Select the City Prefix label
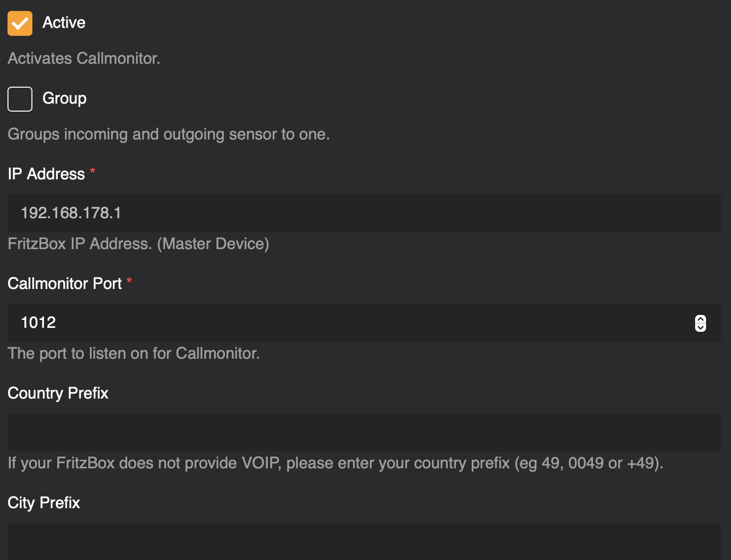Viewport: 731px width, 560px height. point(44,503)
